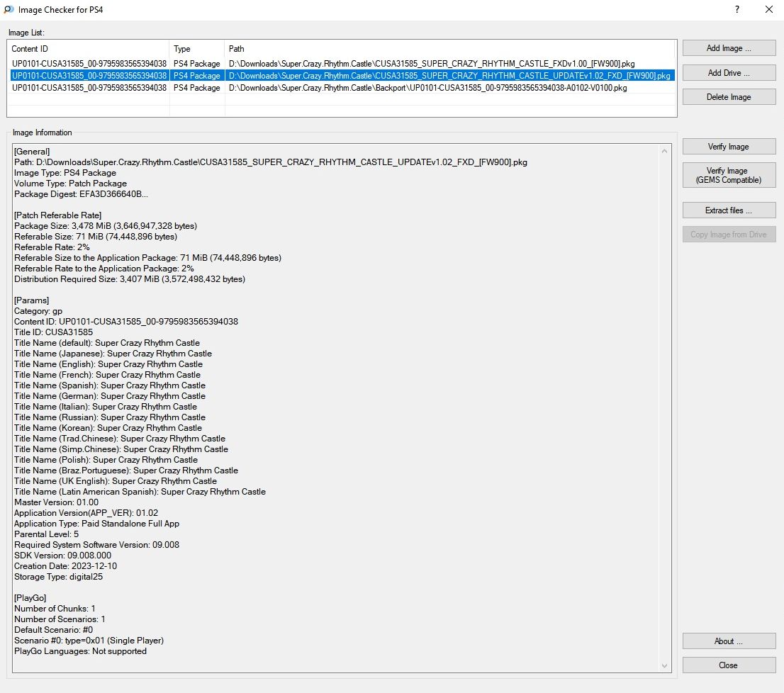This screenshot has width=784, height=693.
Task: Click the Title ID: CUSA31585 line
Action: (x=53, y=332)
